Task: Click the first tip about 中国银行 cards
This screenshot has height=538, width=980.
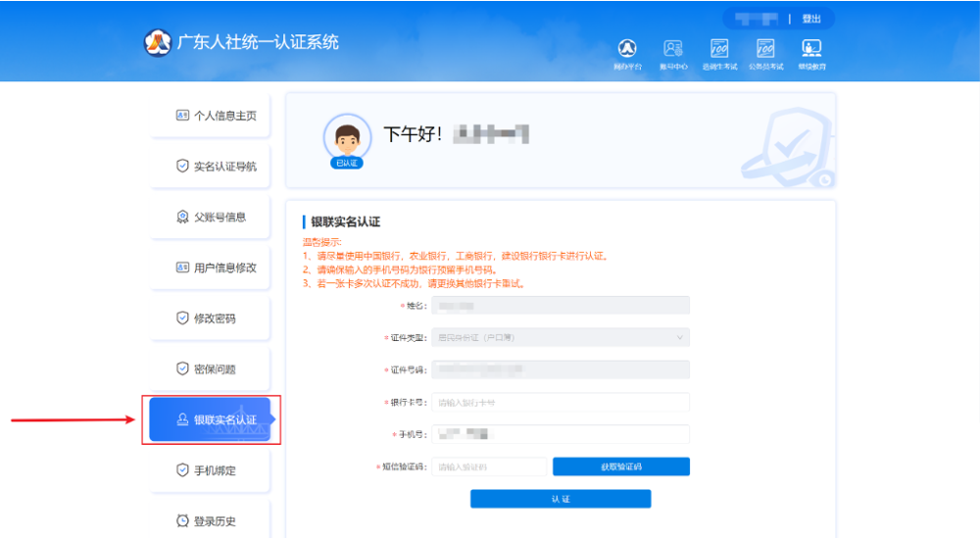Action: click(x=457, y=256)
